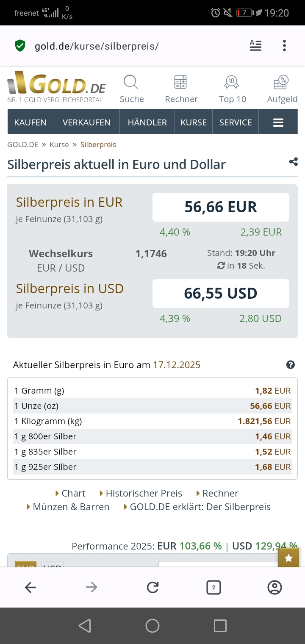This screenshot has width=305, height=644.
Task: Click the Kurse breadcrumb link
Action: pyautogui.click(x=59, y=144)
